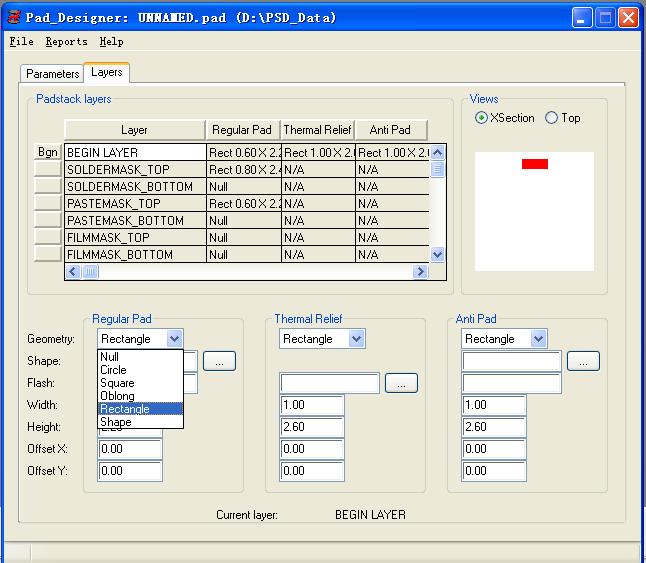Switch to the Parameters tab
Screen dimensions: 646x563
coord(52,74)
